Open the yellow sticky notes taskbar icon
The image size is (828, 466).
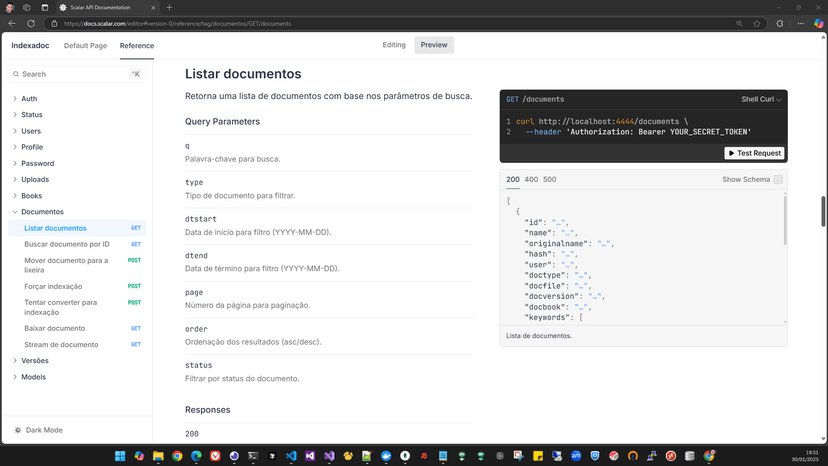pos(538,456)
